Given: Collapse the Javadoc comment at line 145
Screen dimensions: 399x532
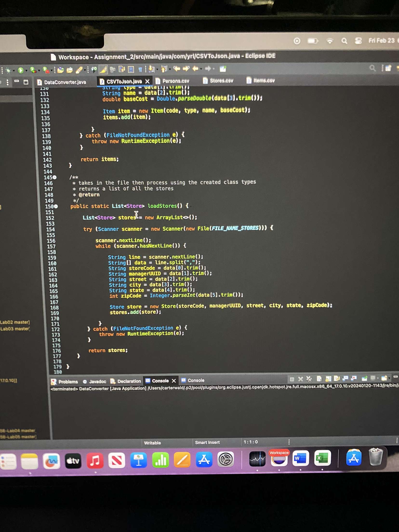Looking at the screenshot, I should (55, 177).
